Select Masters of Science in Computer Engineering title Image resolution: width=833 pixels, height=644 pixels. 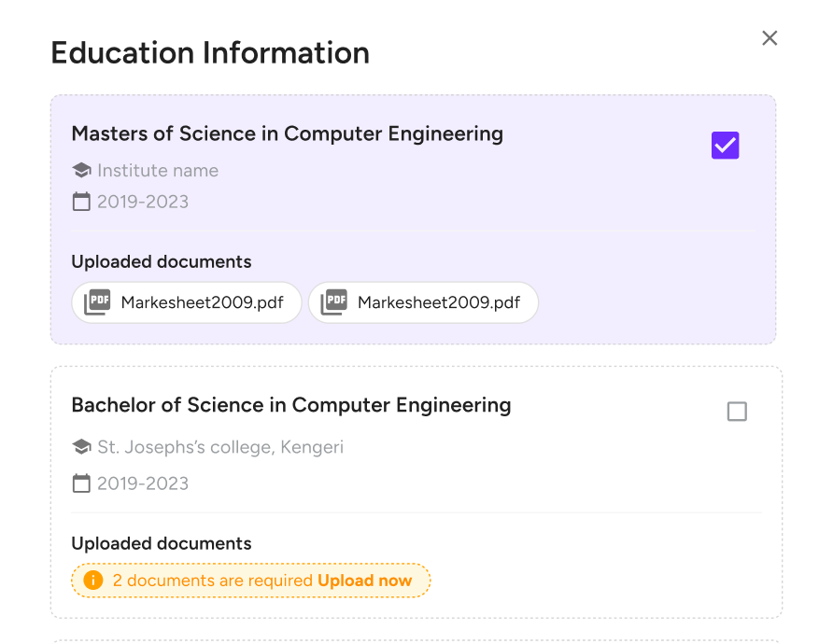point(287,133)
